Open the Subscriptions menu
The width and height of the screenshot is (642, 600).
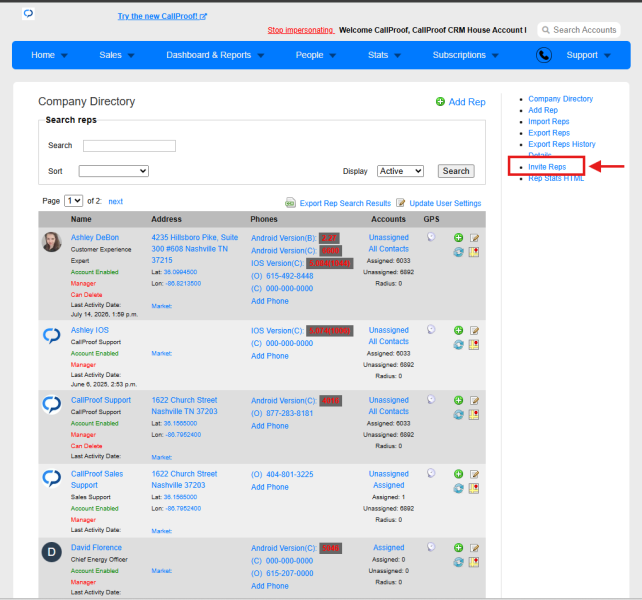coord(466,55)
